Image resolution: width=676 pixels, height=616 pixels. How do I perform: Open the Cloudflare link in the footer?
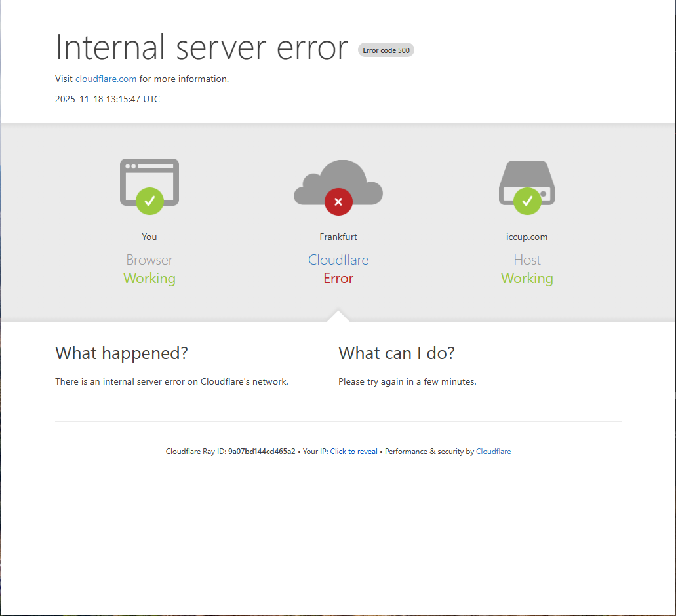[x=493, y=452]
